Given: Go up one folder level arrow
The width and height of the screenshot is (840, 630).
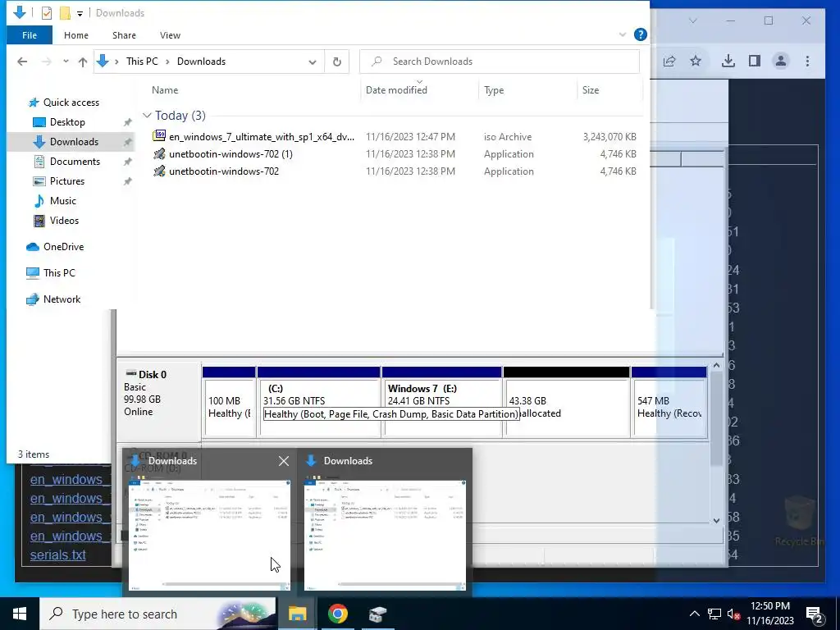Looking at the screenshot, I should click(83, 62).
